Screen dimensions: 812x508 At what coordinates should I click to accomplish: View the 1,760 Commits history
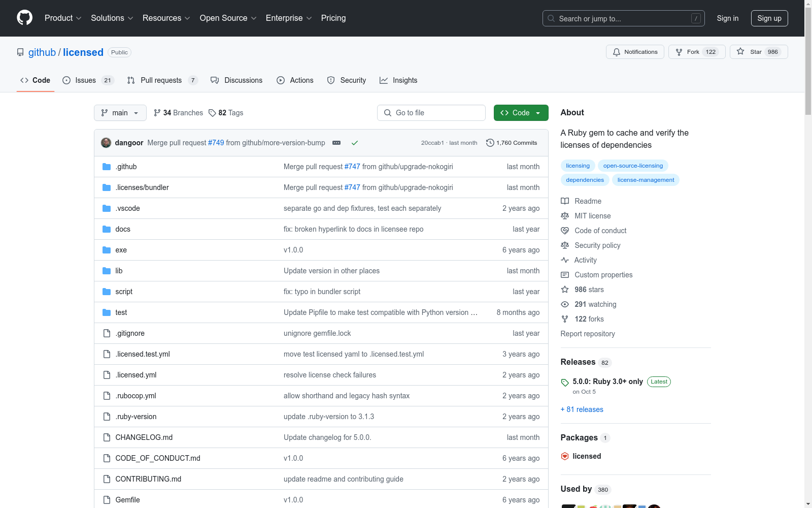tap(512, 143)
